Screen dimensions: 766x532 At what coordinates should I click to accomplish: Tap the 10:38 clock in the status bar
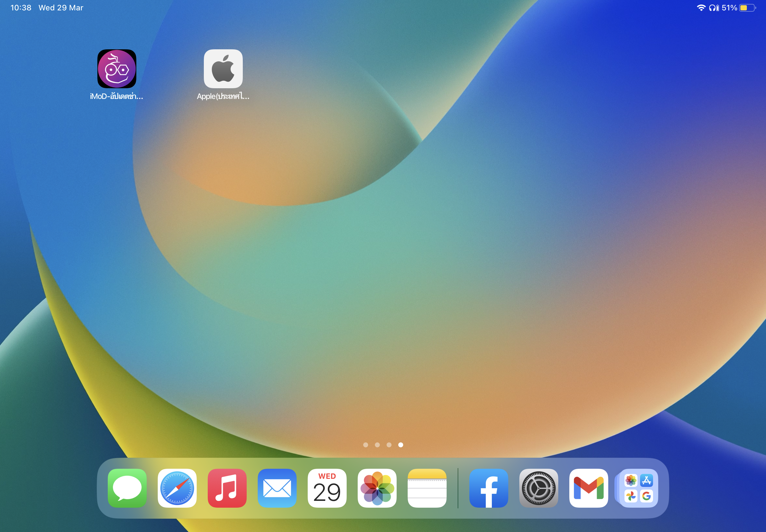coord(21,8)
